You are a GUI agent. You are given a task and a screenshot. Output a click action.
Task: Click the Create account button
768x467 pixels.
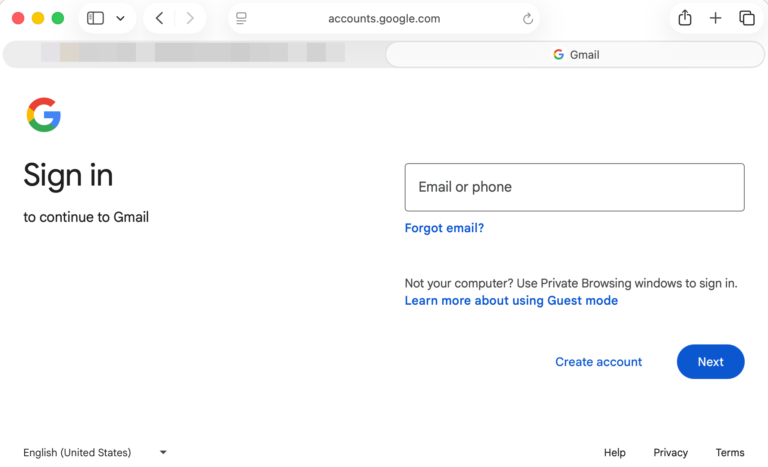pos(598,362)
